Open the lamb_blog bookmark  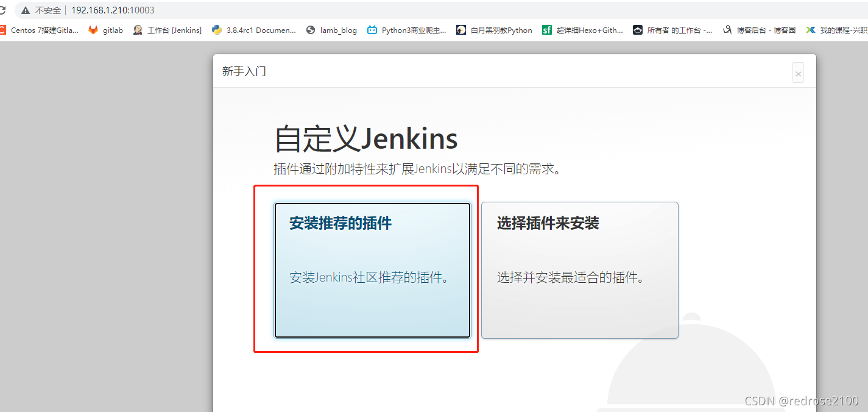(331, 30)
